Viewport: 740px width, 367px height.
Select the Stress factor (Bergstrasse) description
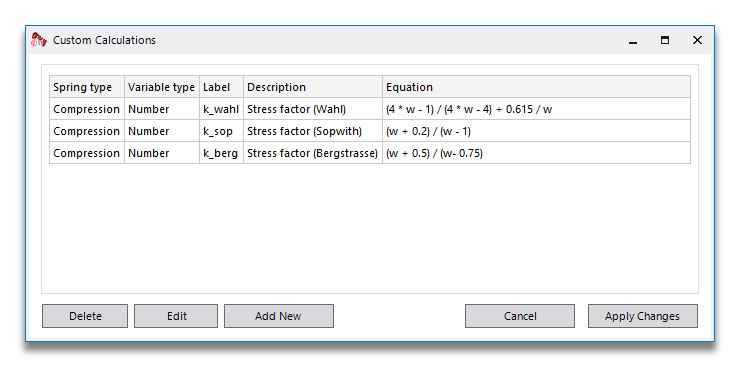coord(313,153)
